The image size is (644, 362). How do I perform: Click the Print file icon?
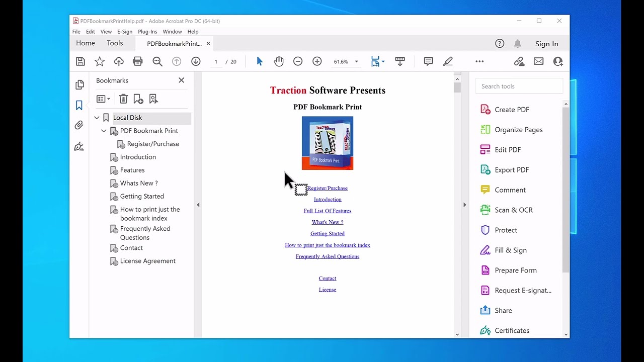pyautogui.click(x=138, y=61)
